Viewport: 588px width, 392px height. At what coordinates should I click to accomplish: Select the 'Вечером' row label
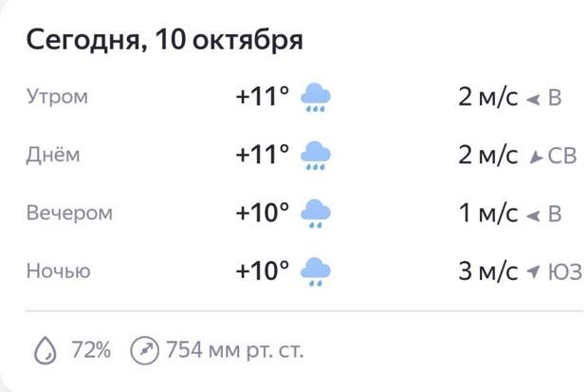coord(69,214)
